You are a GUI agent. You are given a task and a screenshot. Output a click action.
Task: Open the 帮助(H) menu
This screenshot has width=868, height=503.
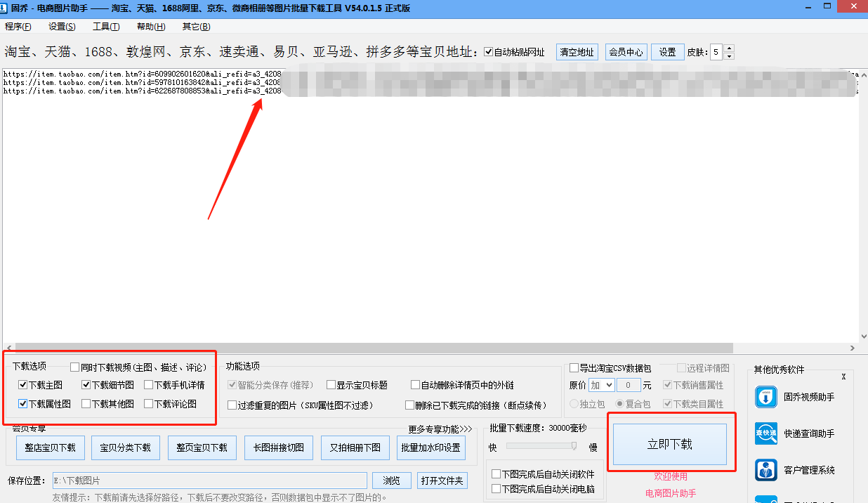[x=151, y=27]
